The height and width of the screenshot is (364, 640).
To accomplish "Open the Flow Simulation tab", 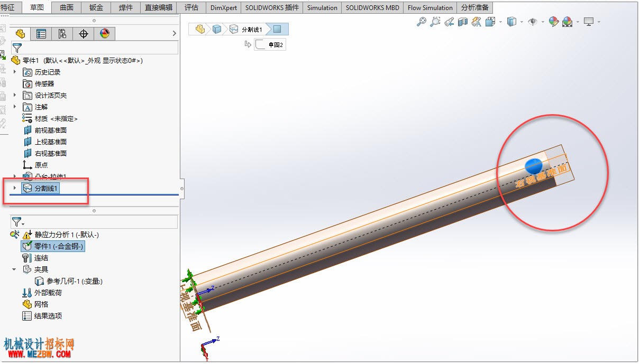I will click(430, 8).
